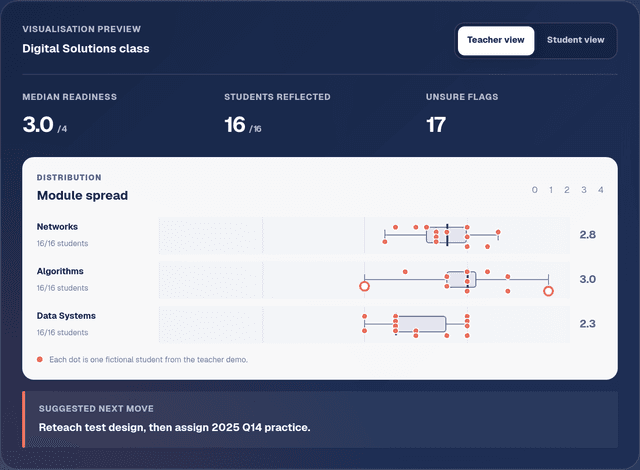640x470 pixels.
Task: Click the Median Readiness value 3.0
Action: [38, 124]
